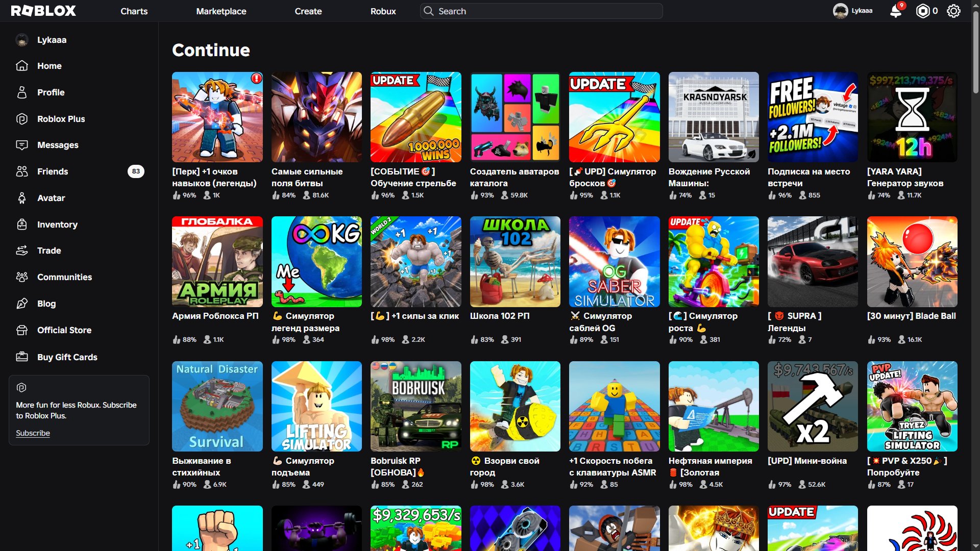Image resolution: width=980 pixels, height=551 pixels.
Task: Click the Lykaaa username in the top bar
Action: [x=862, y=11]
